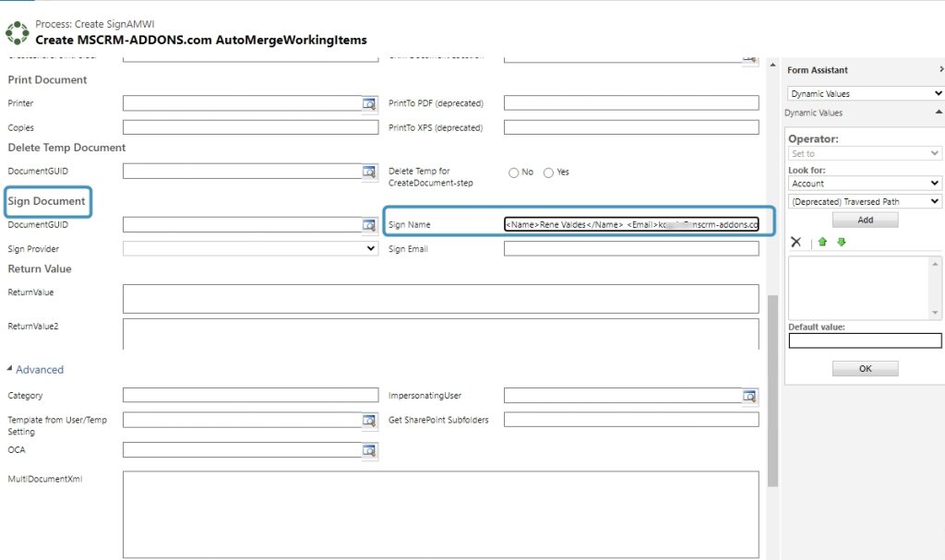Click the ImpersonatingUser lookup icon

point(749,396)
